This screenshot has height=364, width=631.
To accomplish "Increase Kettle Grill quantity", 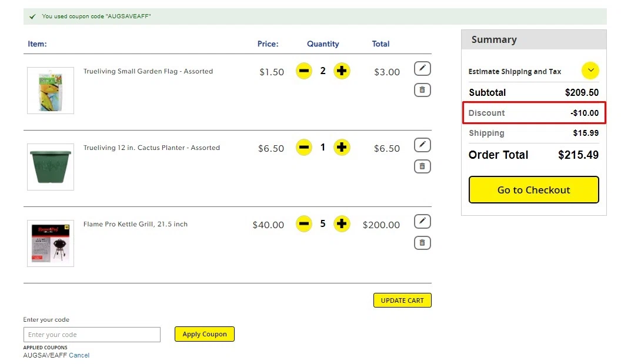I will pyautogui.click(x=342, y=224).
